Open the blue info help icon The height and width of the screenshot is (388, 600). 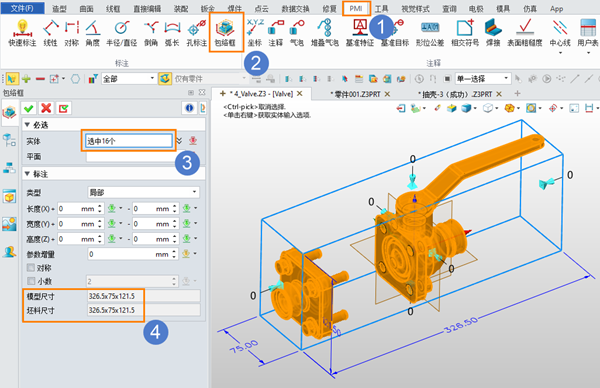[x=189, y=108]
